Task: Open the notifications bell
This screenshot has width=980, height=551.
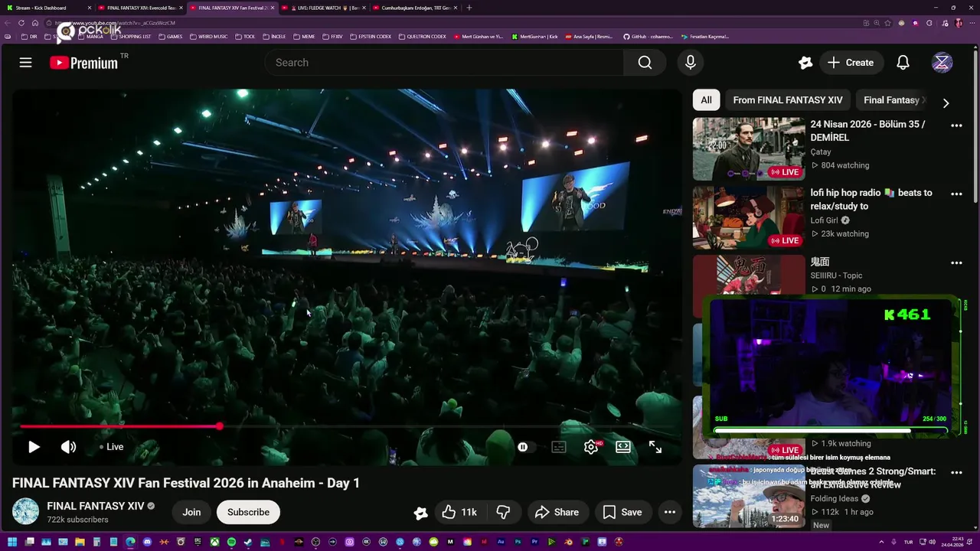Action: [903, 63]
